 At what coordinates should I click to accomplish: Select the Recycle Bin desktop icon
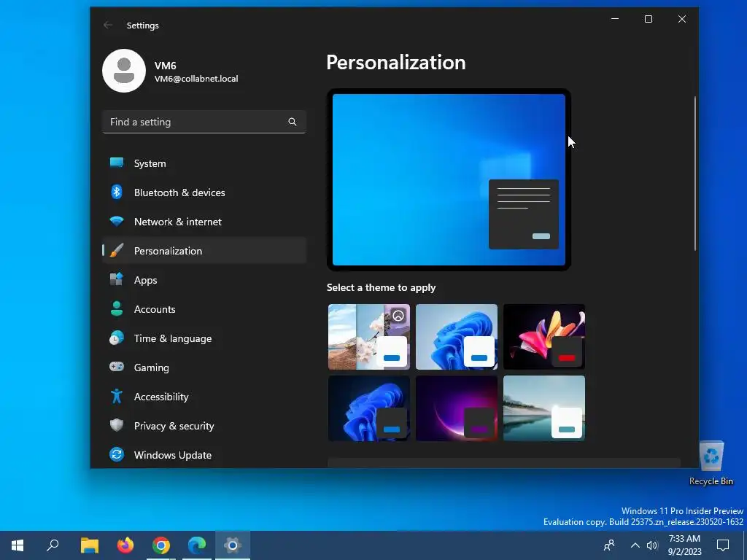click(711, 463)
